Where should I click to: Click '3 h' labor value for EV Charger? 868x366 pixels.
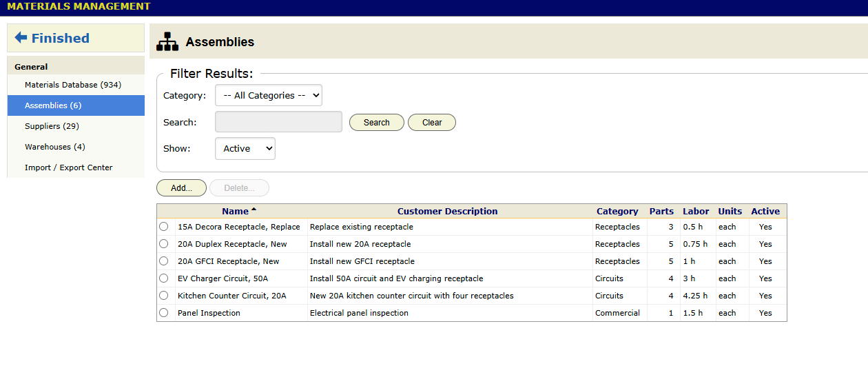[689, 278]
